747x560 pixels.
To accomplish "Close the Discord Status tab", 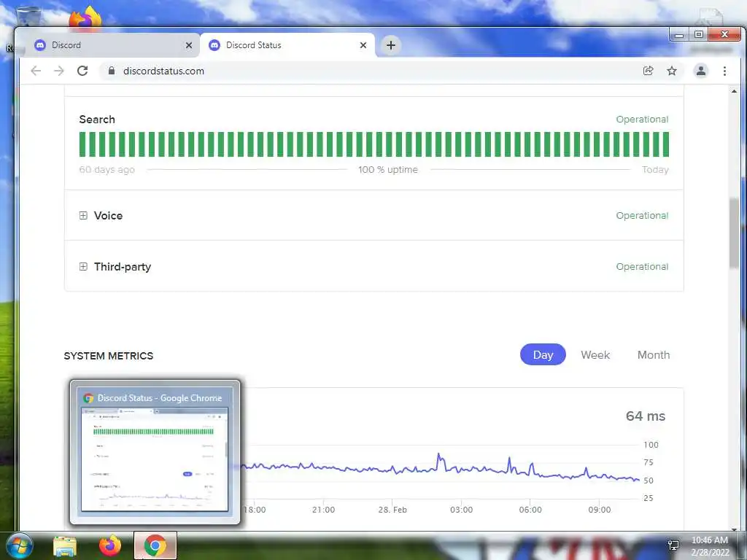I will pyautogui.click(x=363, y=45).
